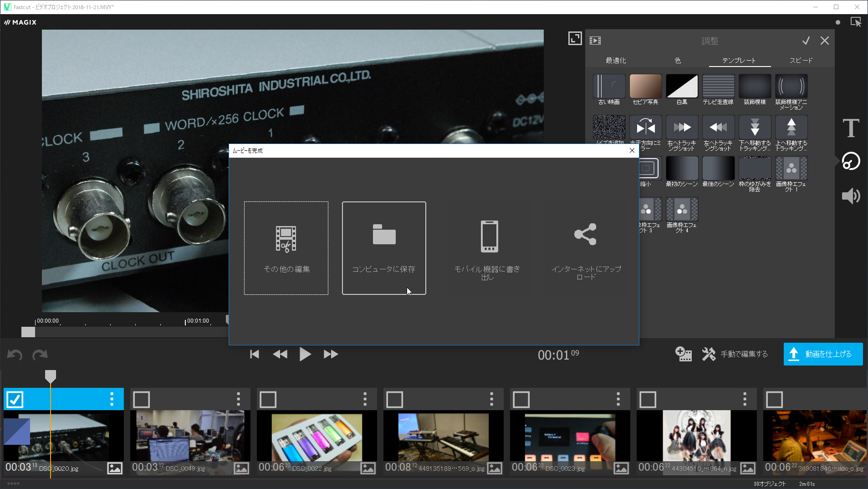Switch to the テンプレート tab
The image size is (868, 489).
(x=739, y=60)
